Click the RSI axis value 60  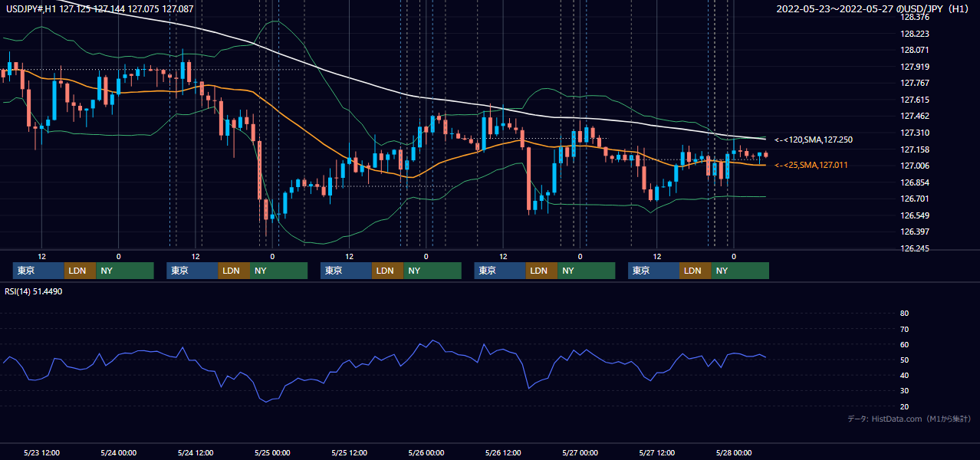(x=905, y=344)
